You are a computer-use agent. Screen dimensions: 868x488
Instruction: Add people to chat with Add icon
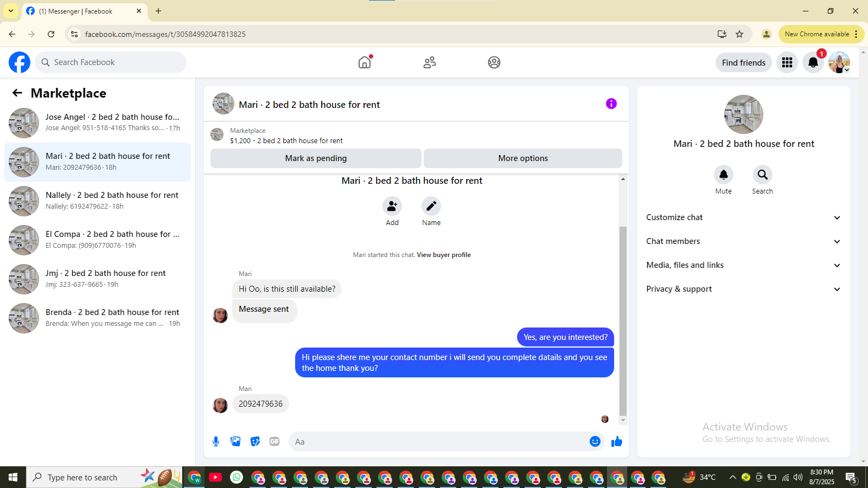[x=392, y=206]
